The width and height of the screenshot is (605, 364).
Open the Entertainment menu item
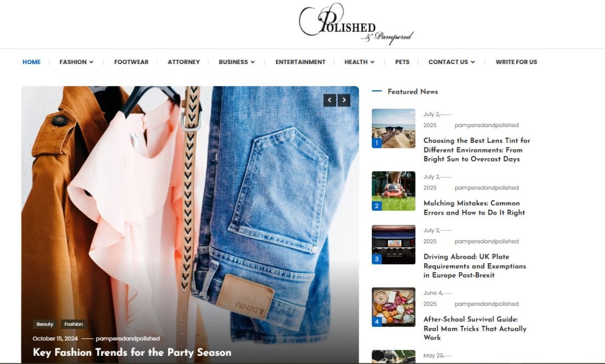[300, 62]
